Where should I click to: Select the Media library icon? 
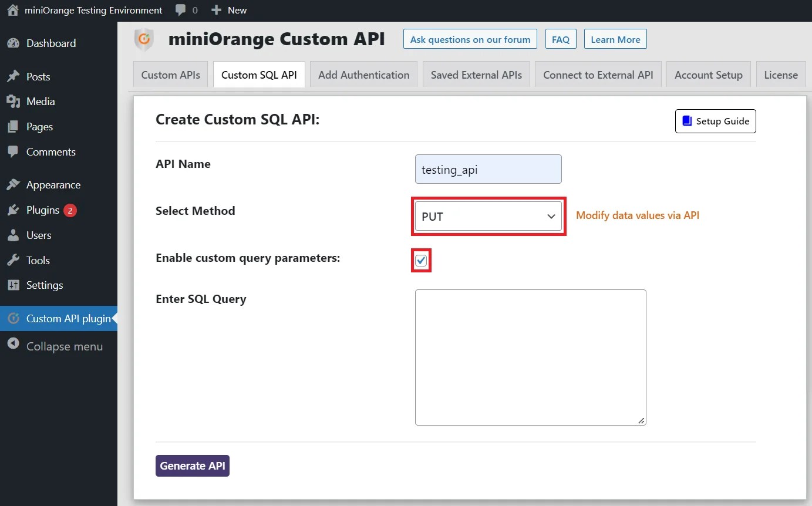point(14,102)
